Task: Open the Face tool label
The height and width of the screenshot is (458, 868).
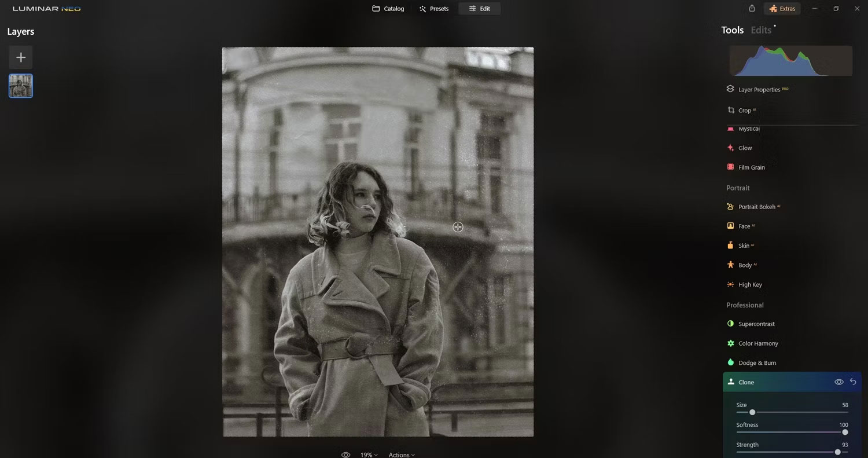Action: [x=744, y=226]
